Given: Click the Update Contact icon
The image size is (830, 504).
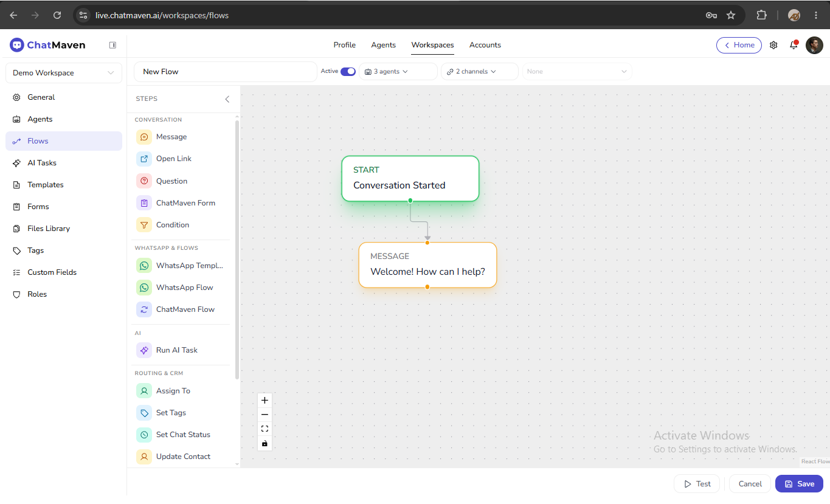Looking at the screenshot, I should pos(144,457).
